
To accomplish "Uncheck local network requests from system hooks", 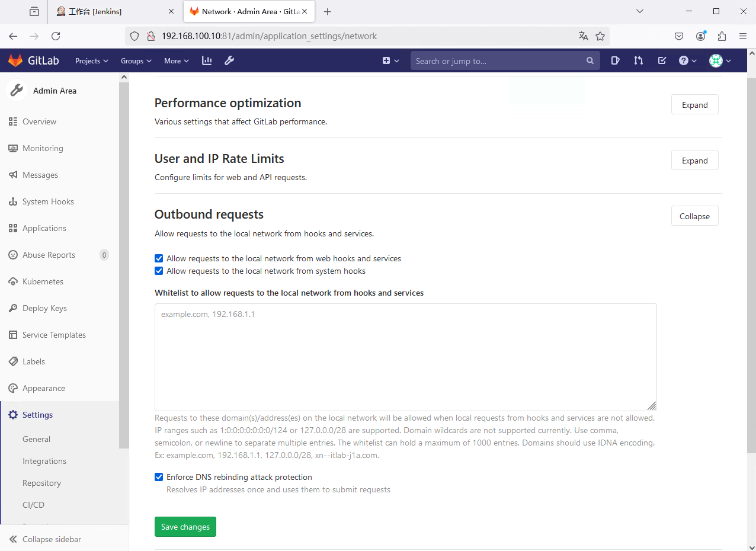I will pyautogui.click(x=159, y=271).
